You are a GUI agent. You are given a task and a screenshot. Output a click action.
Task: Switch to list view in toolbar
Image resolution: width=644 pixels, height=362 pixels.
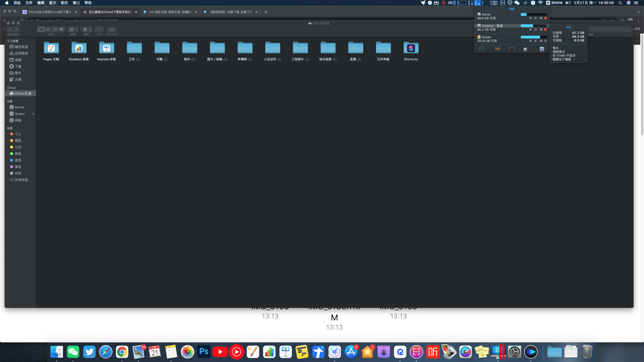(48, 29)
